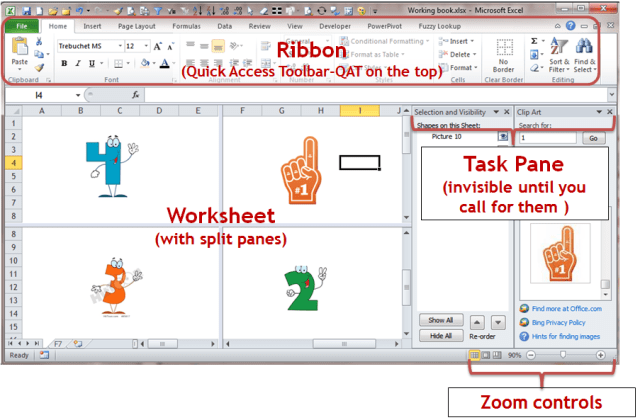
Task: Expand the formula bar
Action: point(611,95)
